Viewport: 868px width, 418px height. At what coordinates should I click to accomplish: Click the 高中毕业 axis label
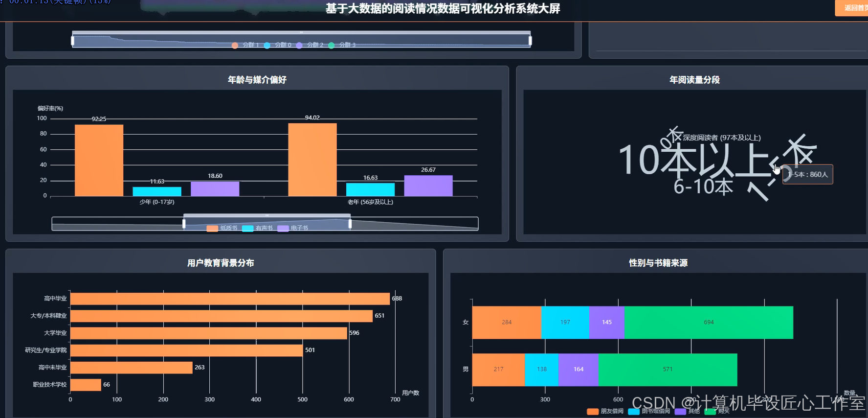55,299
